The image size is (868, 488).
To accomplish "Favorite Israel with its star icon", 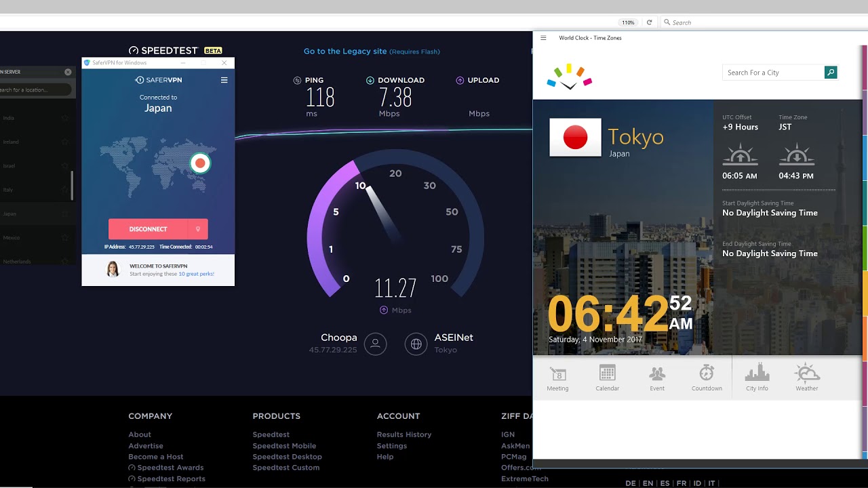I will tap(64, 165).
